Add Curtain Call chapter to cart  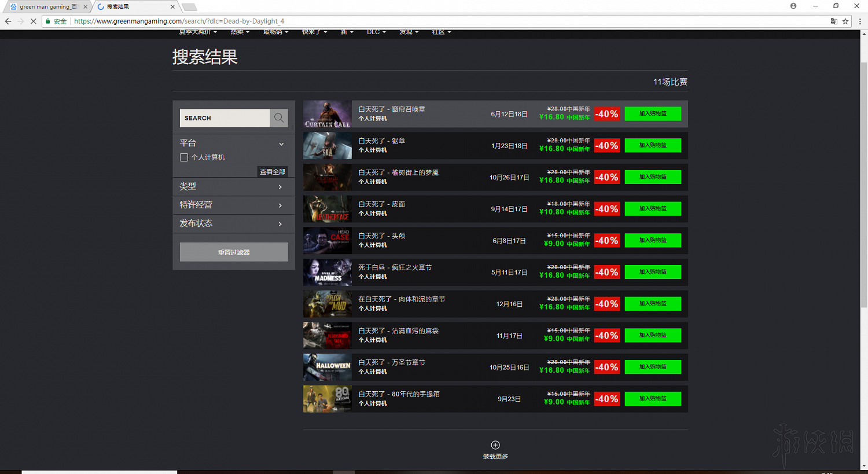(653, 114)
